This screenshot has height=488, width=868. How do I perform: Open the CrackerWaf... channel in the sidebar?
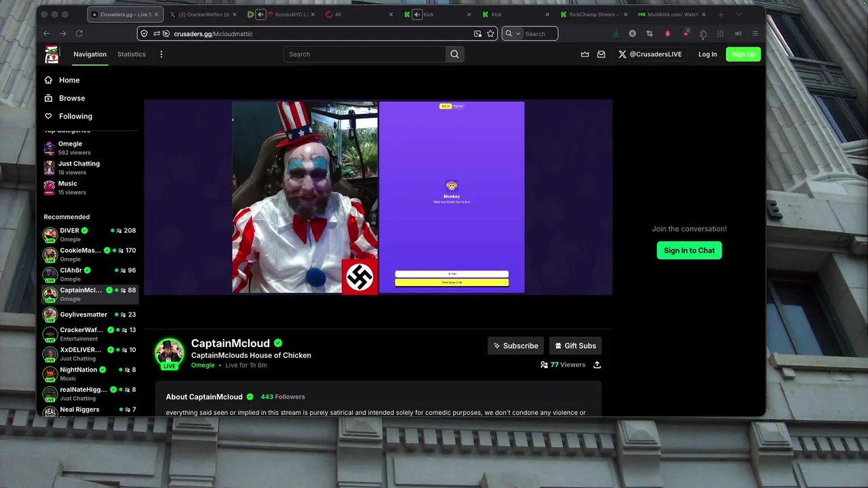[90, 333]
